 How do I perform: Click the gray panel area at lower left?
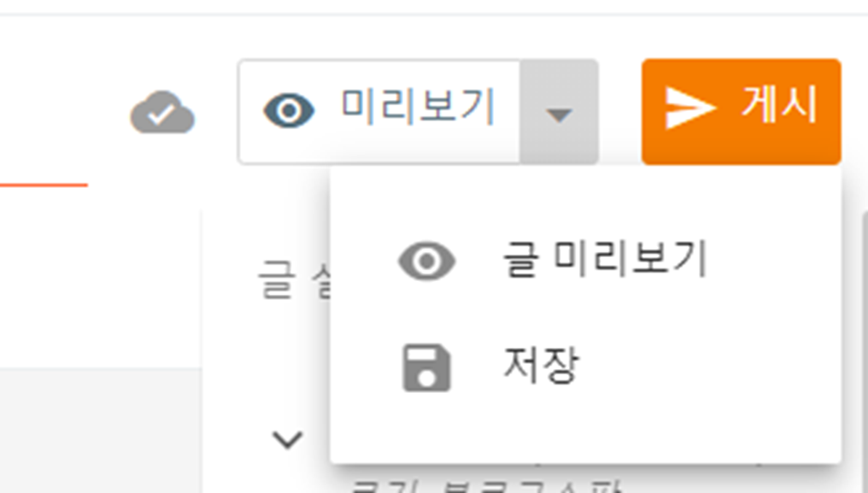[100, 431]
